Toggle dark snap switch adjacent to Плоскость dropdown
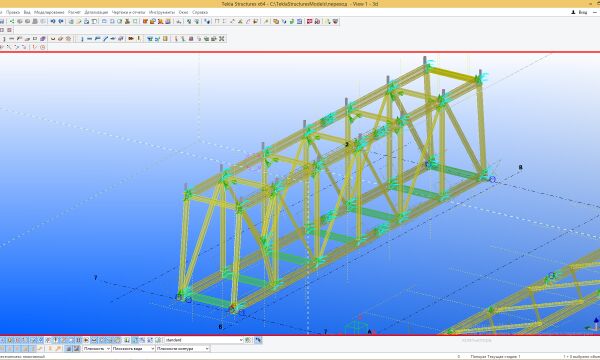This screenshot has width=600, height=360. pyautogui.click(x=77, y=349)
